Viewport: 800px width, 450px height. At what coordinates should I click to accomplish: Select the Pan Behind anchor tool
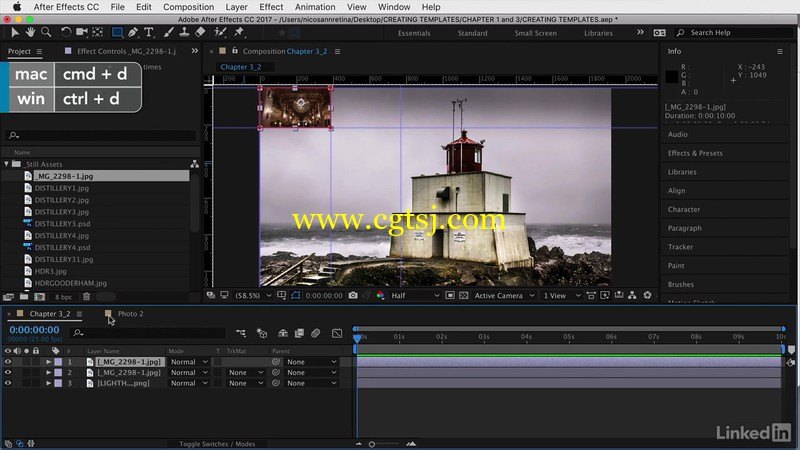click(97, 33)
